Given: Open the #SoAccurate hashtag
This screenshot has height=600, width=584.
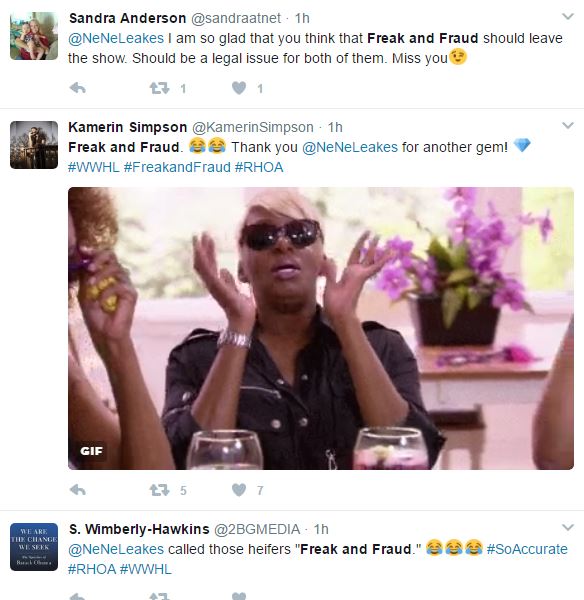Looking at the screenshot, I should point(527,549).
